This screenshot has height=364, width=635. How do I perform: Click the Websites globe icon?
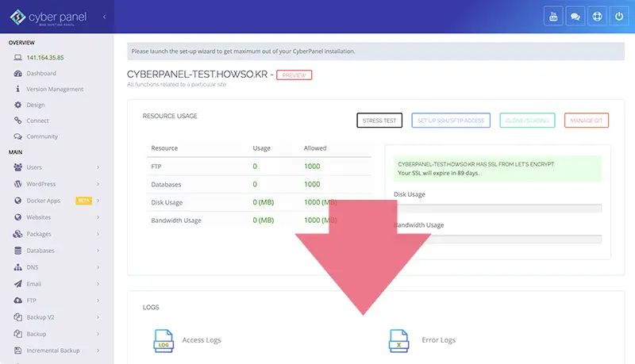[x=17, y=217]
